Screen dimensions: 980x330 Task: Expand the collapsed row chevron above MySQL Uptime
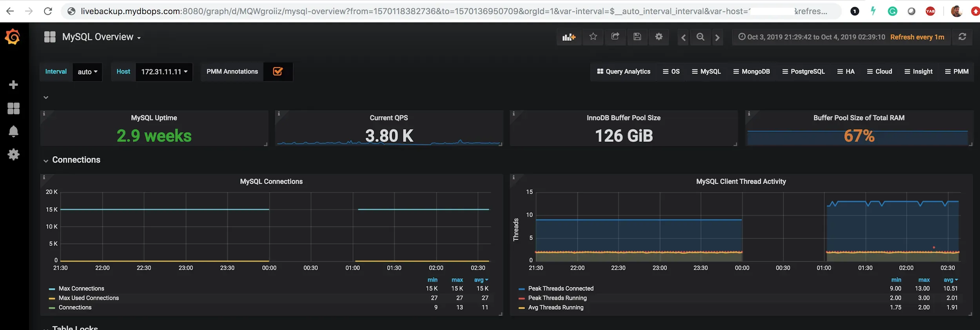[46, 97]
